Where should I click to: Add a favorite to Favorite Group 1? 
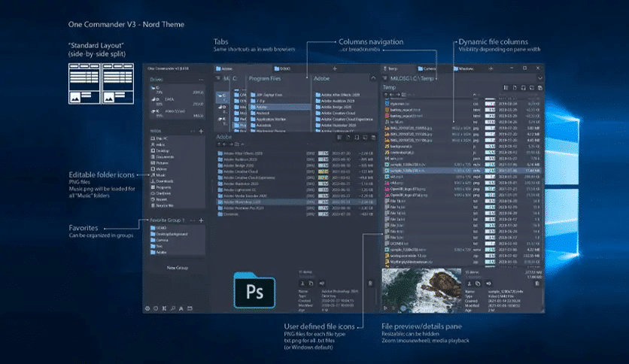[x=201, y=220]
